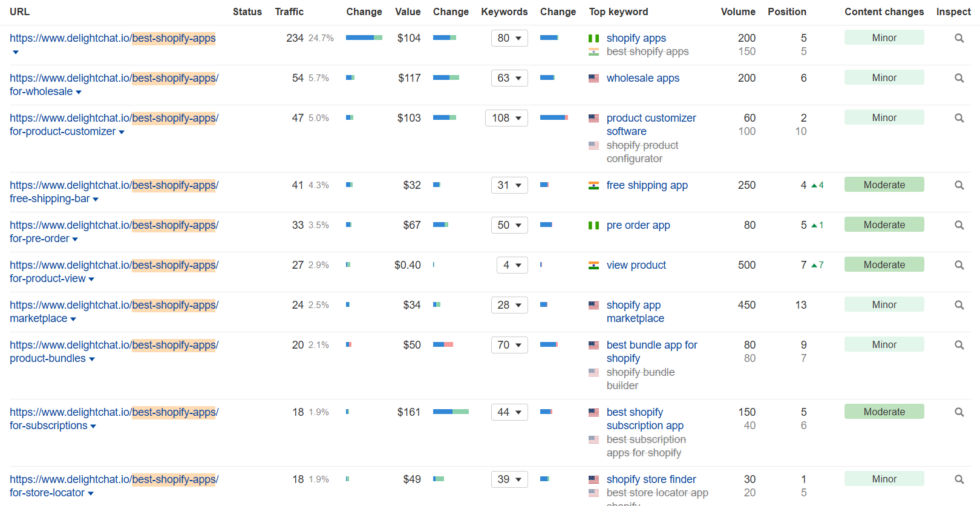Open the for-wholesale page URL link
Viewport: 980px width, 506px height.
[x=114, y=85]
